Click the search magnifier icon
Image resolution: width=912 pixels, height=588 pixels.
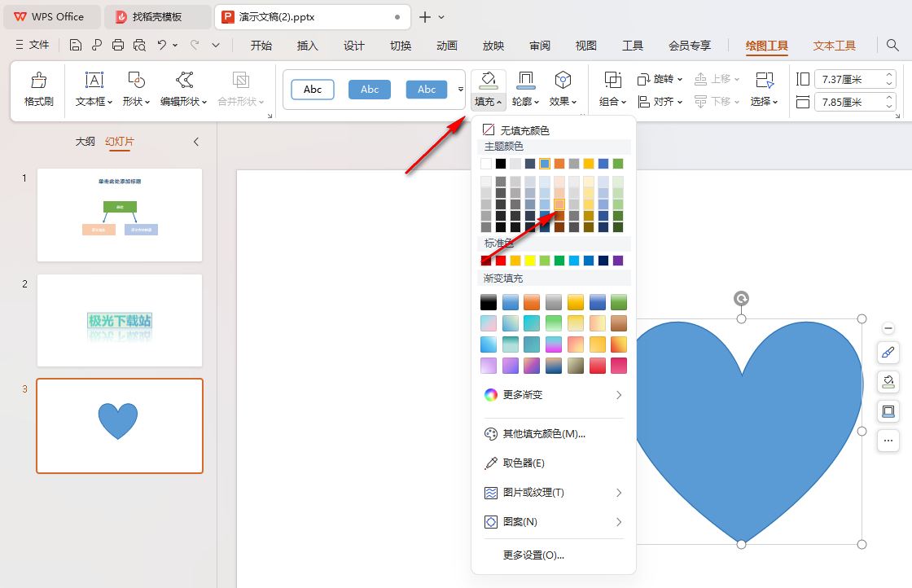[x=892, y=45]
